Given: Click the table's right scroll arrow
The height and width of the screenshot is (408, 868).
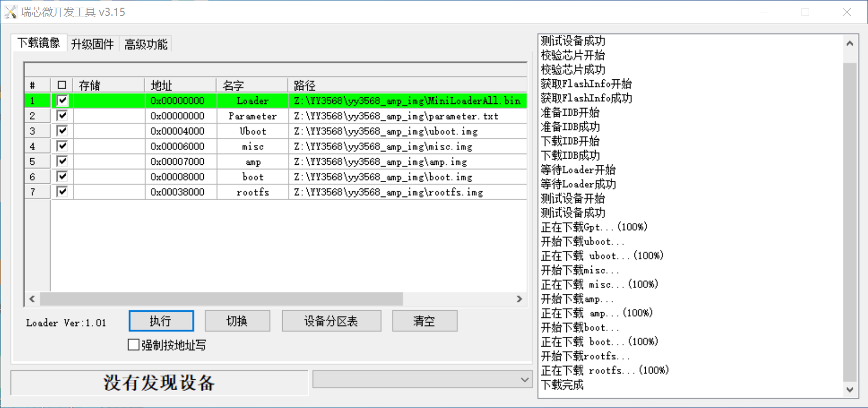Looking at the screenshot, I should point(519,299).
